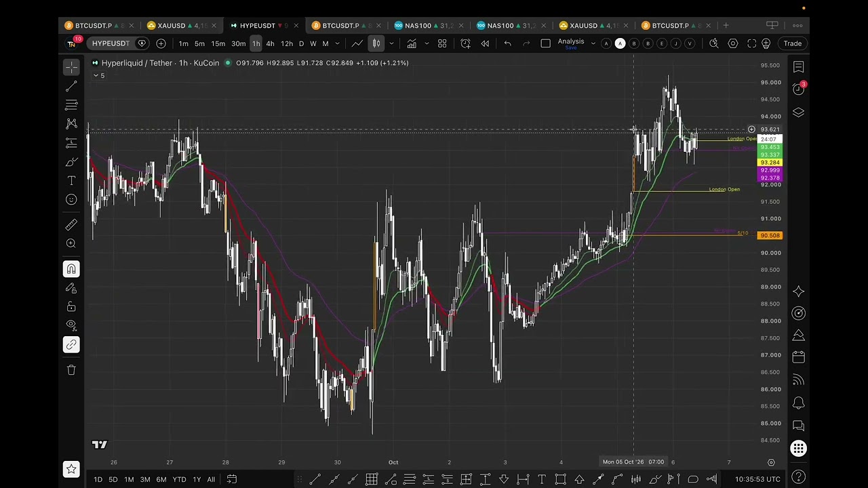Set date range to 6M
The width and height of the screenshot is (868, 488).
tap(161, 479)
